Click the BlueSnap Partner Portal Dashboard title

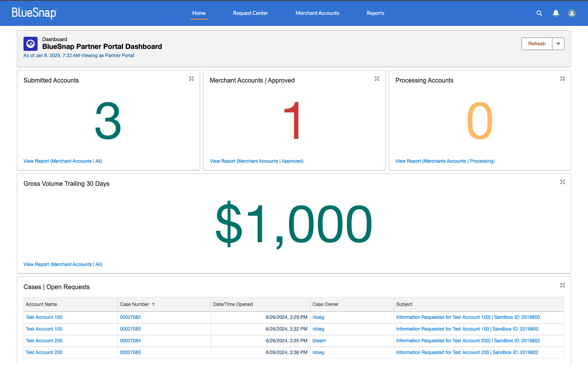(102, 47)
